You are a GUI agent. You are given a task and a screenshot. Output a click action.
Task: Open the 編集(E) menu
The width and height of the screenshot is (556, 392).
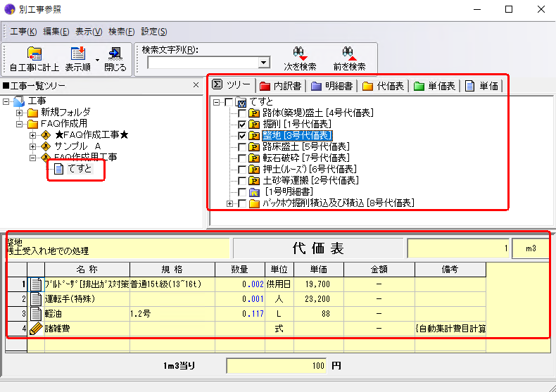tap(56, 32)
